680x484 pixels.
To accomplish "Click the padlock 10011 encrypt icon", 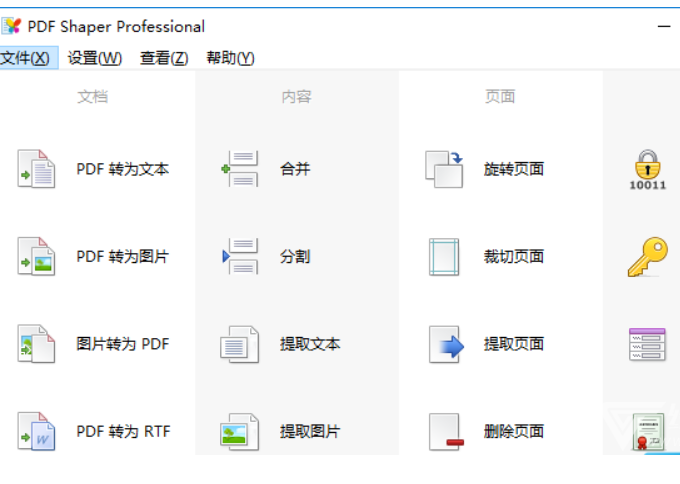I will click(648, 170).
